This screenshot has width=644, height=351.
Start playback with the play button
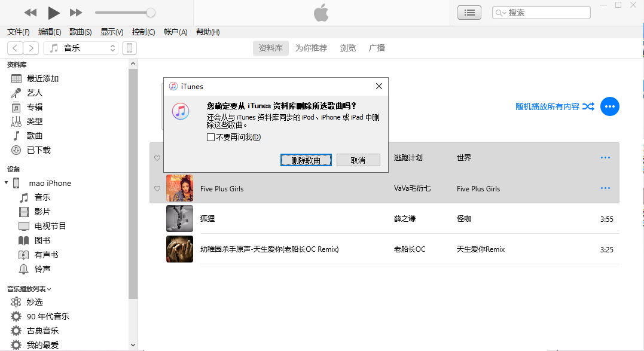53,13
